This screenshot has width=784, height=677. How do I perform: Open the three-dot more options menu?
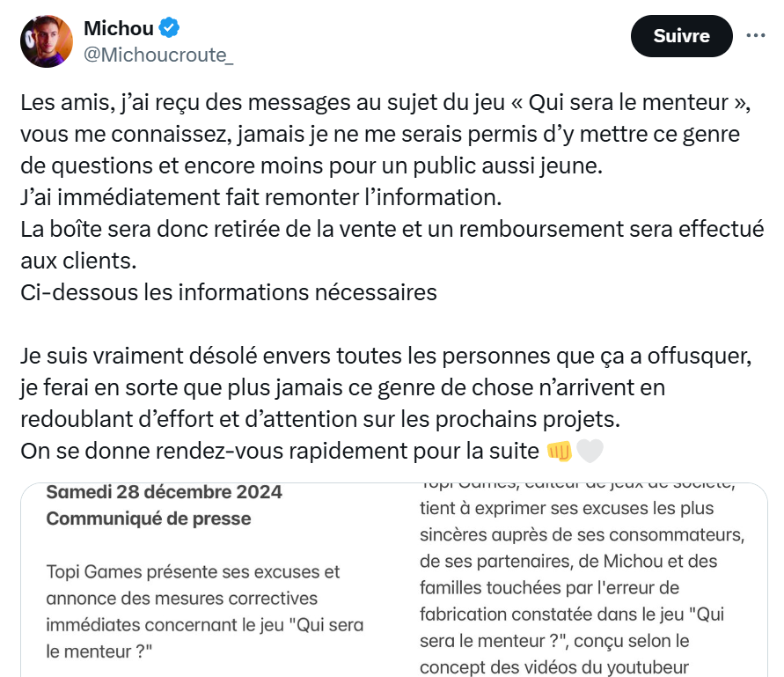[755, 35]
